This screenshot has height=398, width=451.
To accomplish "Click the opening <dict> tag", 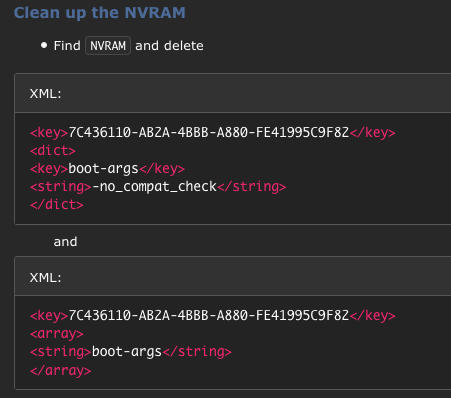I will tap(53, 151).
